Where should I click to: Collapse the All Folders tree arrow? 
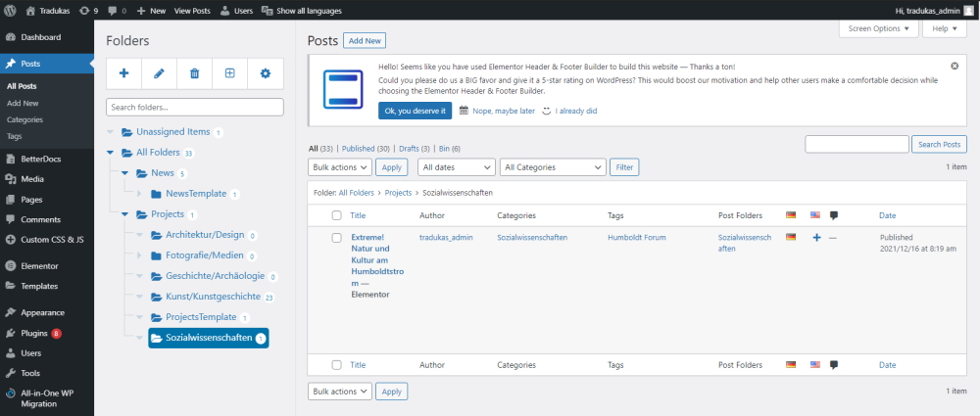pyautogui.click(x=111, y=153)
